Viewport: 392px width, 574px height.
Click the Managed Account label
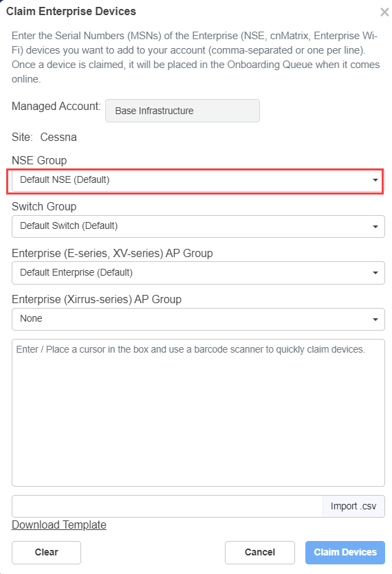click(56, 107)
